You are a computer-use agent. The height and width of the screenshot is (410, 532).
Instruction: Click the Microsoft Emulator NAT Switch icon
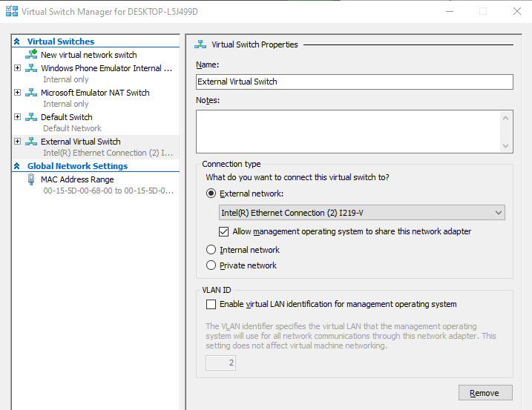point(31,93)
